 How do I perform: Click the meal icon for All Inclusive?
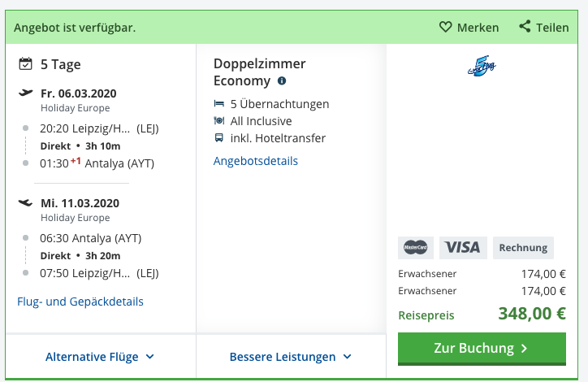[x=219, y=120]
